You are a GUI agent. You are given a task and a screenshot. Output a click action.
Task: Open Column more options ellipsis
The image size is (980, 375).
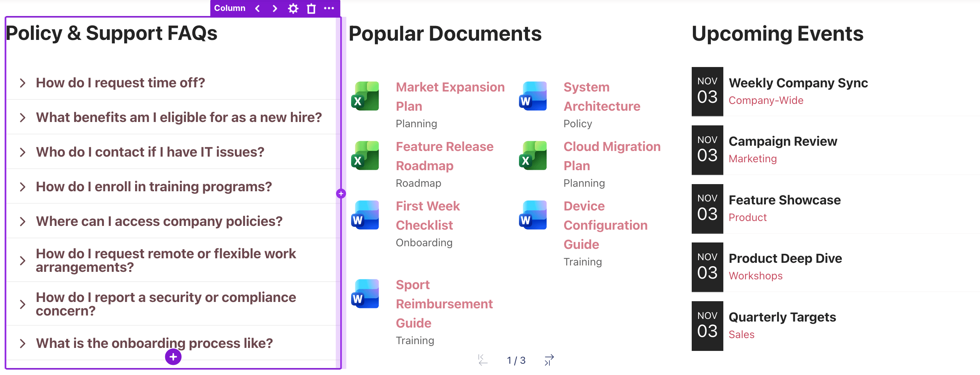tap(329, 8)
